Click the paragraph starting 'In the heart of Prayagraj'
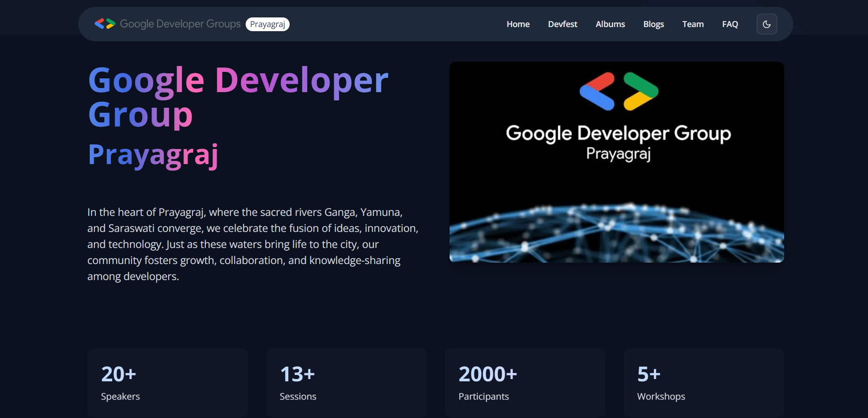The height and width of the screenshot is (418, 868). pyautogui.click(x=253, y=244)
